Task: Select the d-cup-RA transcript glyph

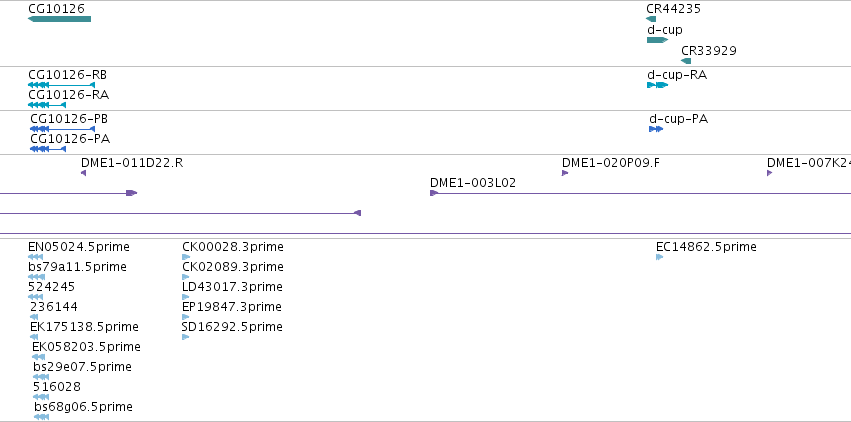Action: coord(657,85)
